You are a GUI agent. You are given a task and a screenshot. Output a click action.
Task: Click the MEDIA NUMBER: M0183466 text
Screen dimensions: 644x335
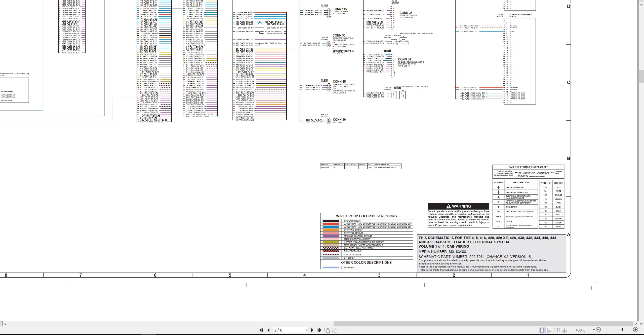[442, 252]
